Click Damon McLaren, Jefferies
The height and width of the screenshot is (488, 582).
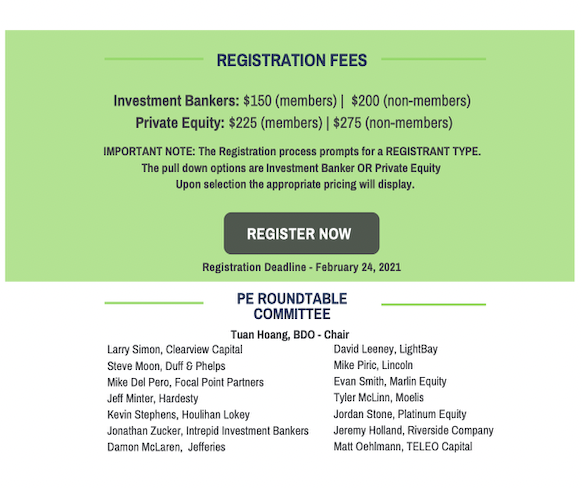(166, 447)
